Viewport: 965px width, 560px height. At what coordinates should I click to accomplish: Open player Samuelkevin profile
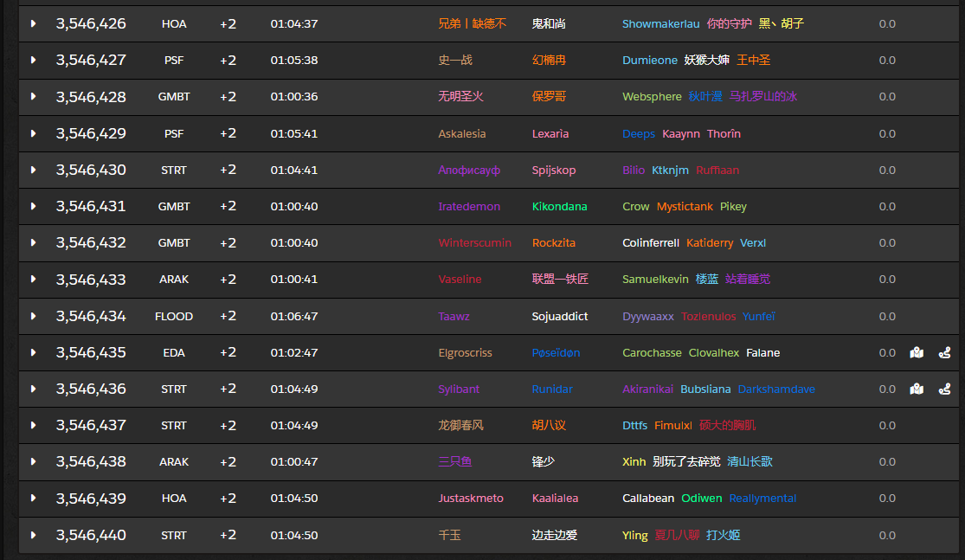click(x=655, y=280)
